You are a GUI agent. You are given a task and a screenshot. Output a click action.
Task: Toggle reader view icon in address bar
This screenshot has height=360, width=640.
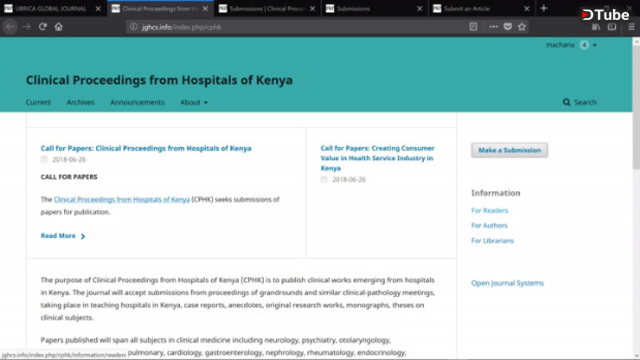coord(473,27)
